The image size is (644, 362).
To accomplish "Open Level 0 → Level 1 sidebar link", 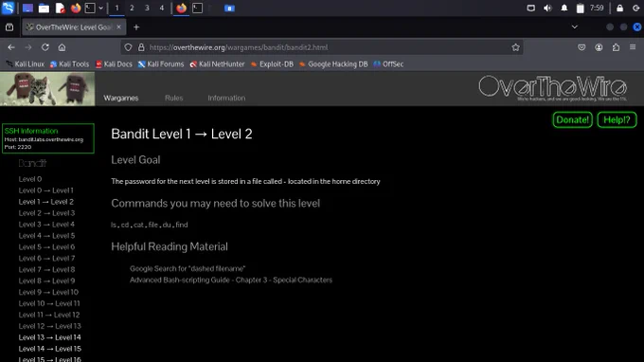I will 46,190.
